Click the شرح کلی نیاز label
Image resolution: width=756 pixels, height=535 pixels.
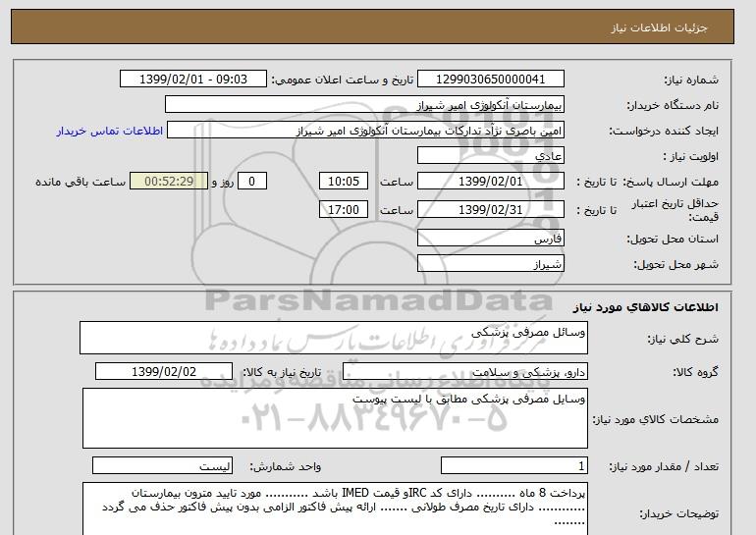(682, 339)
